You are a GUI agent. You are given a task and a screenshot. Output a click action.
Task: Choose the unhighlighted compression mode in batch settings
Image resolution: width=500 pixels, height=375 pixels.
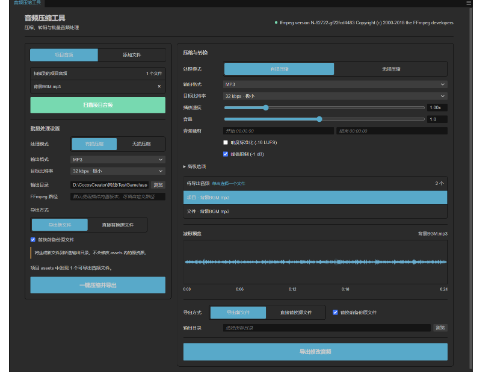tap(141, 144)
